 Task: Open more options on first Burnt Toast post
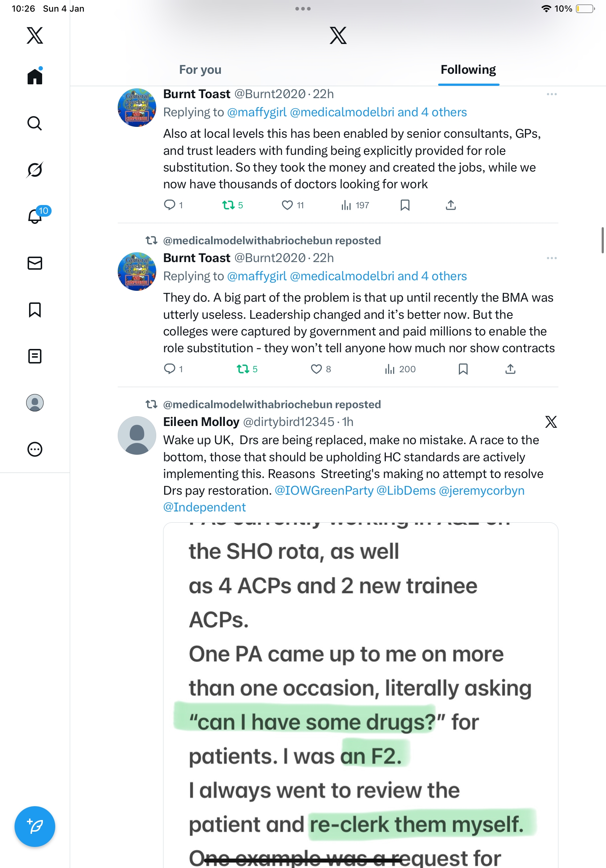[552, 94]
